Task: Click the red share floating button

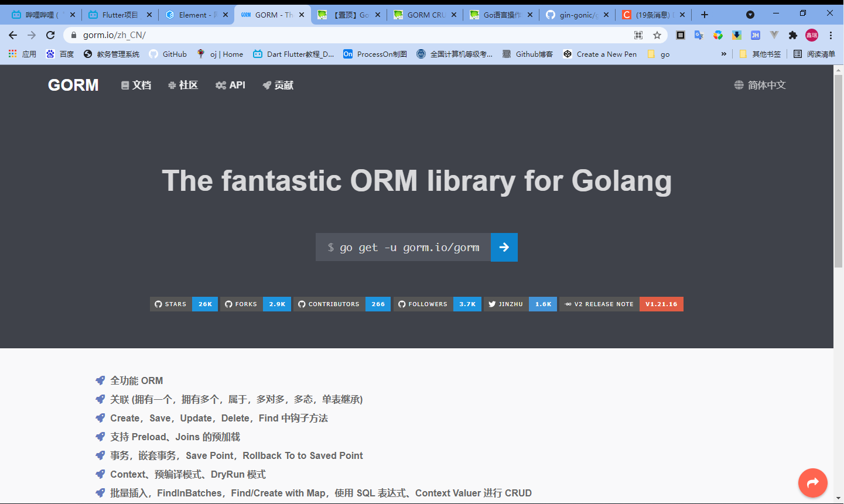Action: [813, 483]
